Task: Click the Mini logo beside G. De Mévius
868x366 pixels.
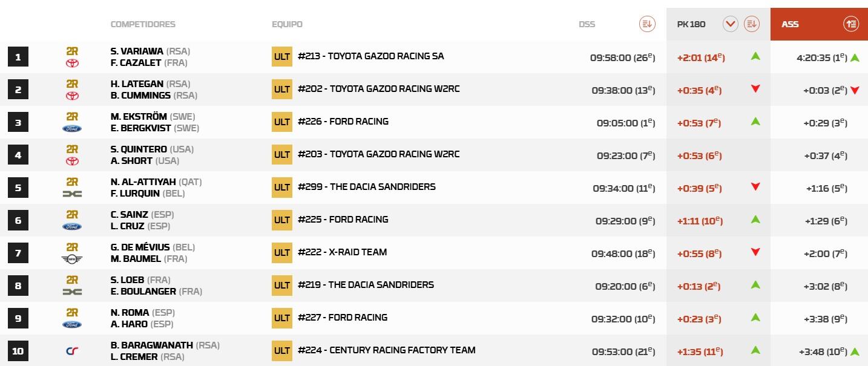Action: pos(72,259)
